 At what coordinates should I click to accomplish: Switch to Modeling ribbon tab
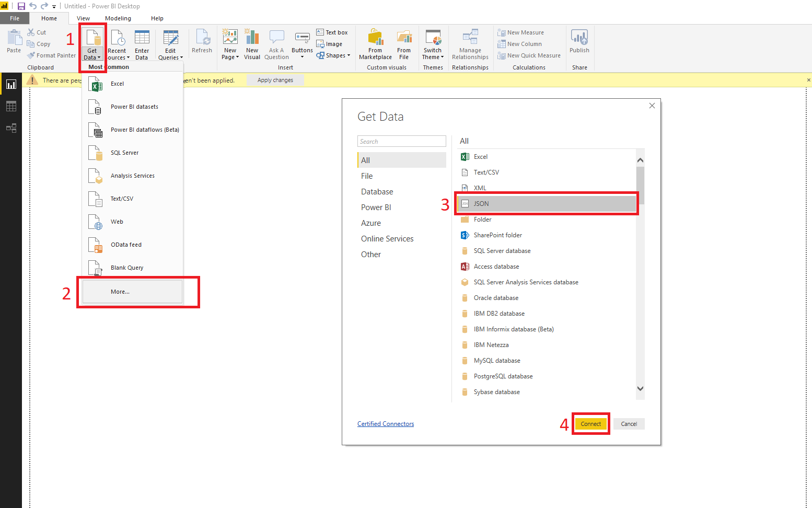pyautogui.click(x=118, y=18)
